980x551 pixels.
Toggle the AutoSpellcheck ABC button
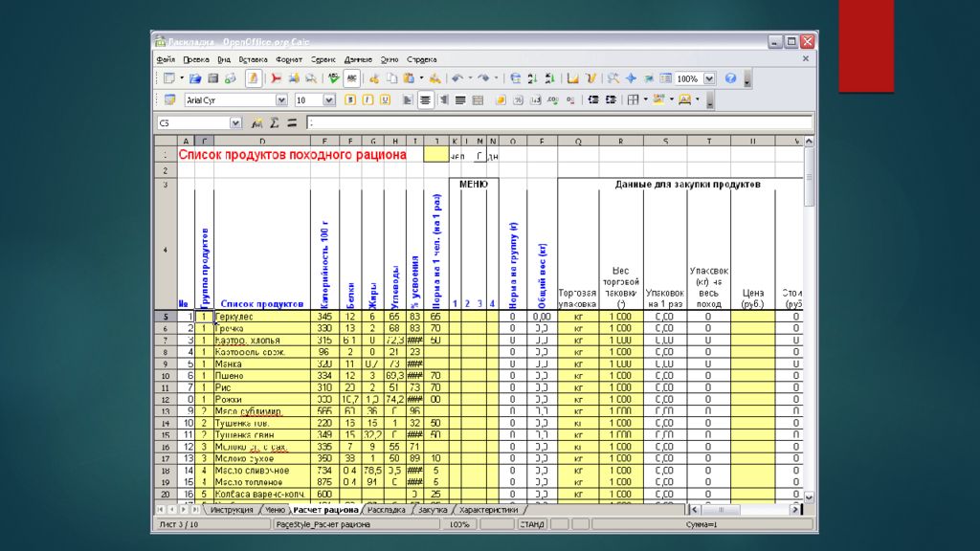pyautogui.click(x=352, y=78)
